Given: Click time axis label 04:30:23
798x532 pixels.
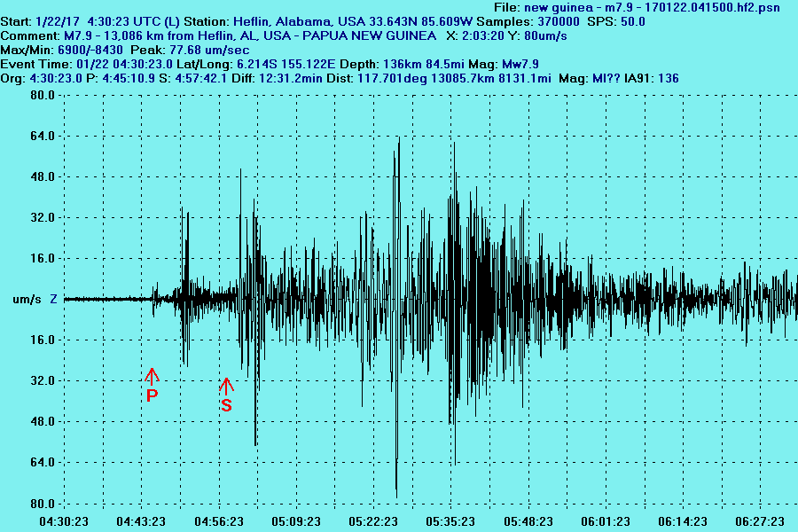Looking at the screenshot, I should [x=64, y=521].
